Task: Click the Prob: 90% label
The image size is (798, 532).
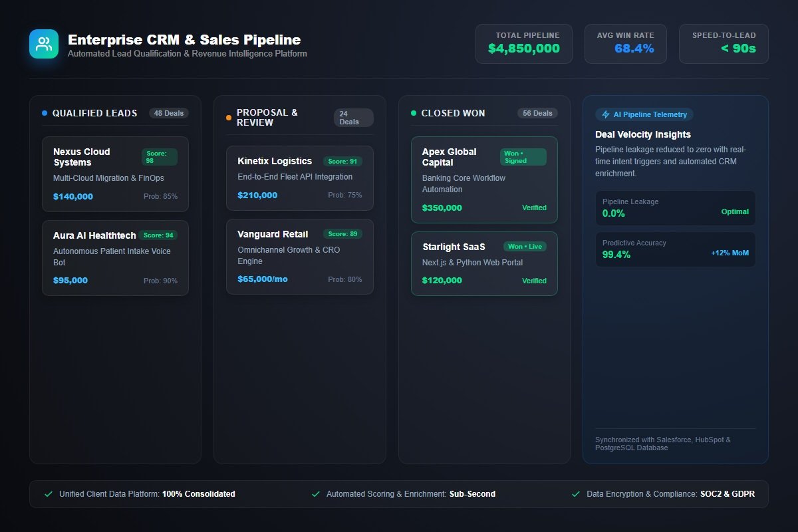Action: click(x=160, y=281)
